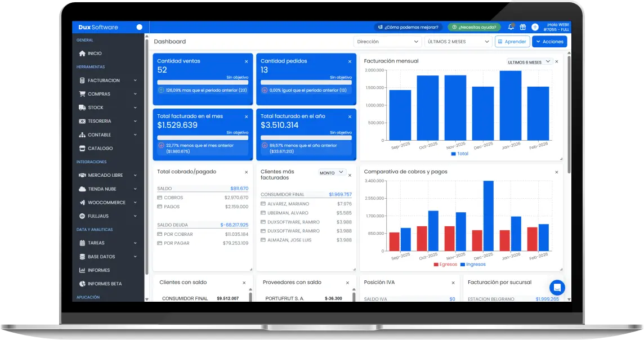Open the Últimos 2 Meses period dropdown
The image size is (644, 340).
click(x=459, y=42)
